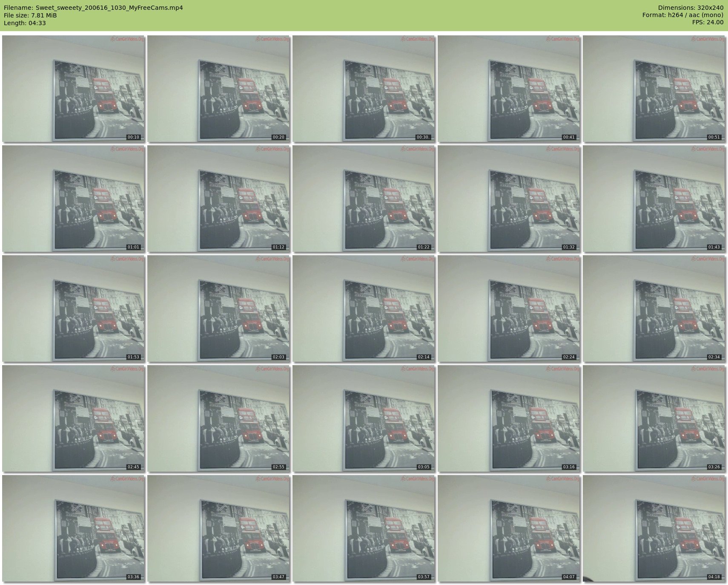Click the 03:57 thumbnail
Image resolution: width=728 pixels, height=585 pixels.
tap(364, 528)
